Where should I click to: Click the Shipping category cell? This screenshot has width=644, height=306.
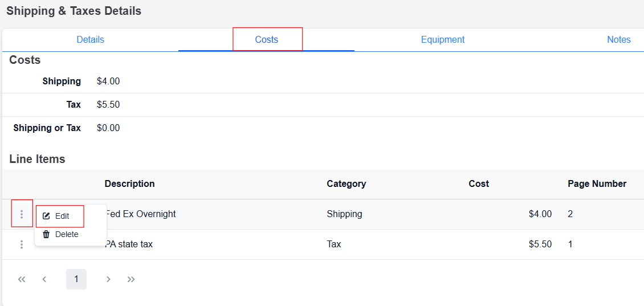coord(345,214)
